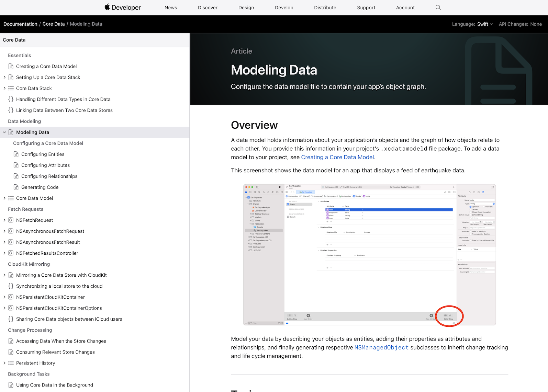Click list icon beside Persistent History
The image size is (548, 392).
11,363
